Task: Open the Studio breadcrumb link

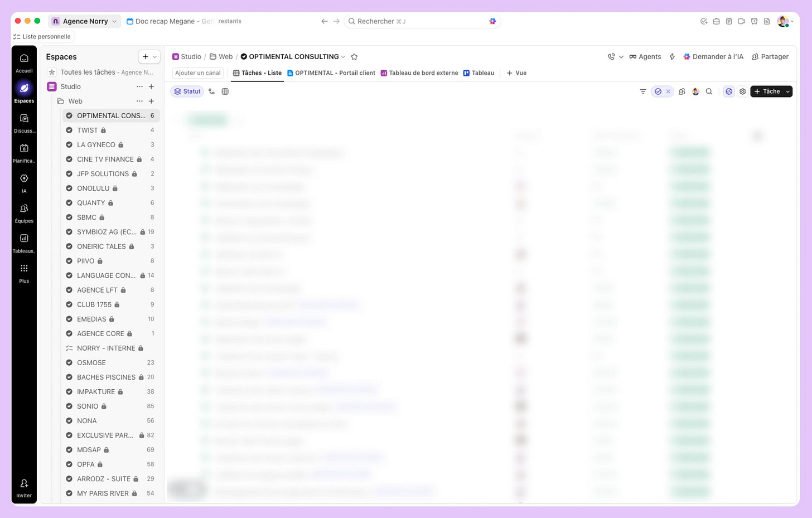Action: 187,57
